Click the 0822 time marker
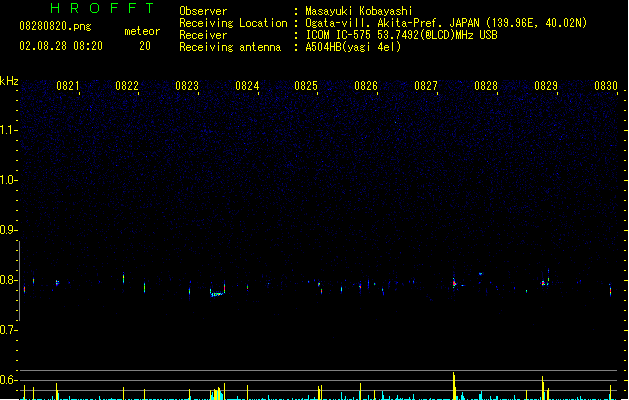The width and height of the screenshot is (629, 400). click(127, 86)
